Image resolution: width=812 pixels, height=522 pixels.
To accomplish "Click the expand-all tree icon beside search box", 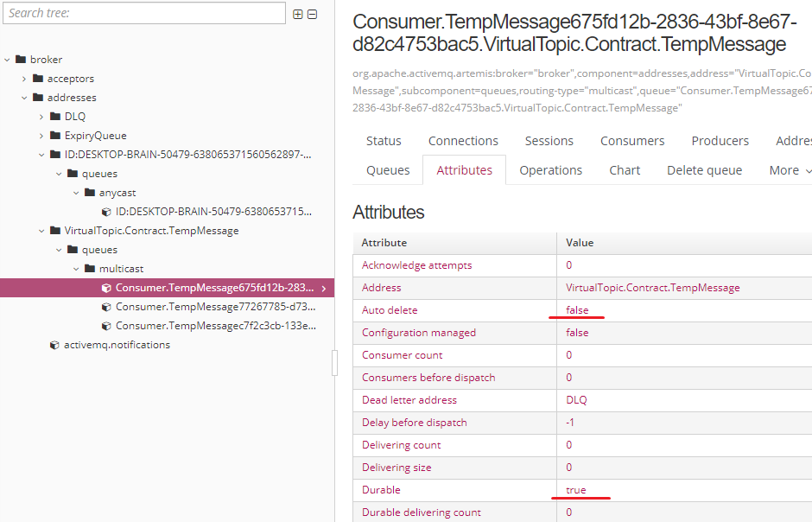I will (x=296, y=14).
